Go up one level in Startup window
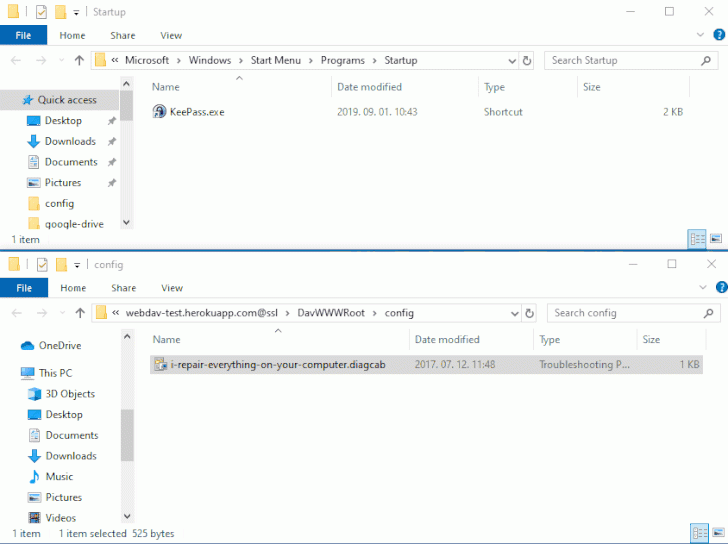 [79, 60]
